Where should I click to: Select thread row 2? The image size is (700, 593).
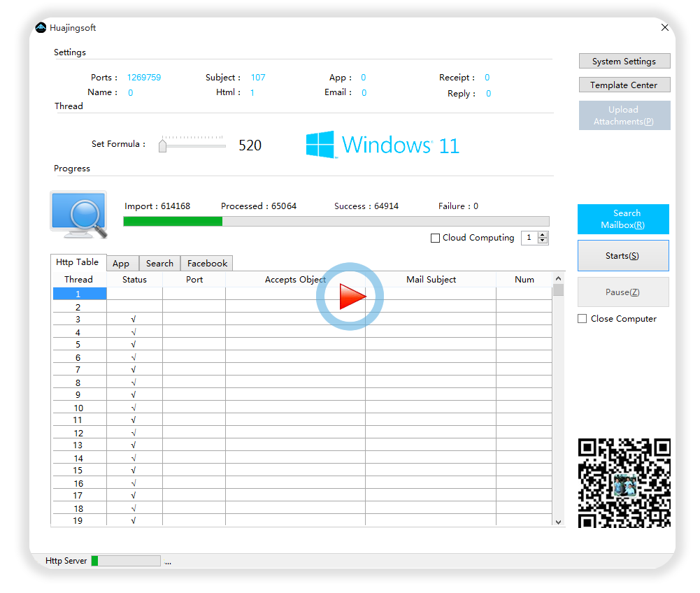[x=302, y=307]
